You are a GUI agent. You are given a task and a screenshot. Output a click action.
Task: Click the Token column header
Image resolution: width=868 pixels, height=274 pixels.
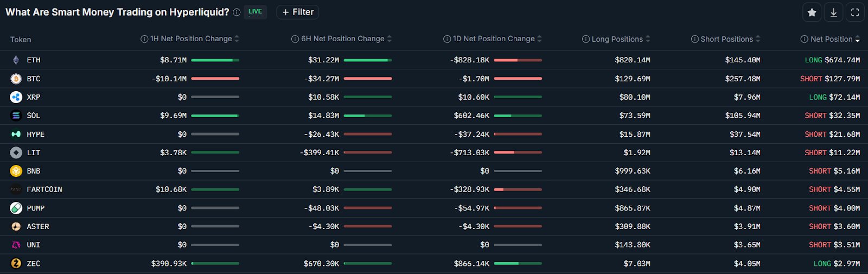tap(21, 40)
